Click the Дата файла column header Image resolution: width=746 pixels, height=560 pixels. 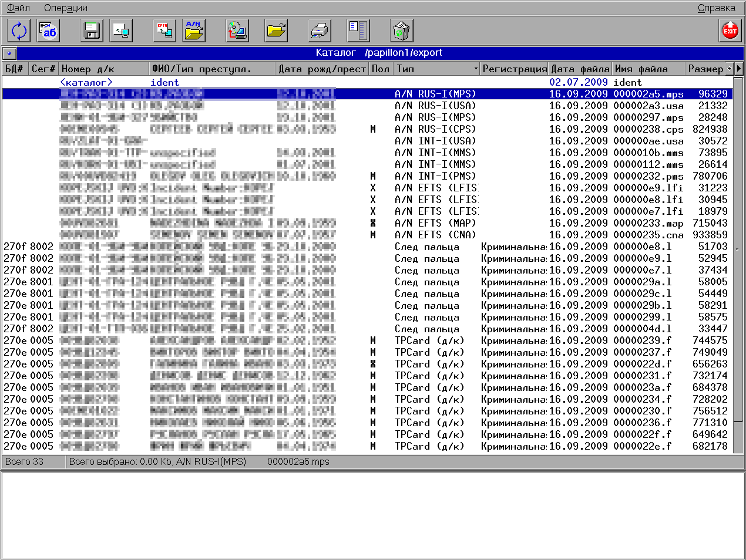click(580, 69)
